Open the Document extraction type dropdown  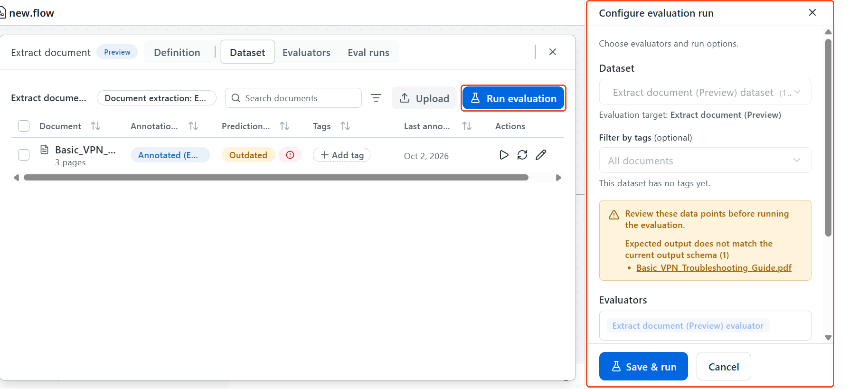[x=156, y=98]
